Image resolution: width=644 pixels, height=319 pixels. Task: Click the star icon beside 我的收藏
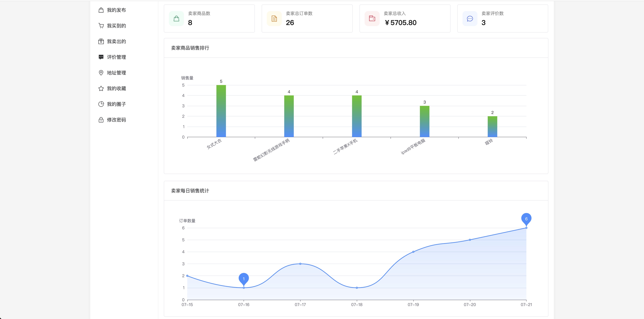coord(101,88)
